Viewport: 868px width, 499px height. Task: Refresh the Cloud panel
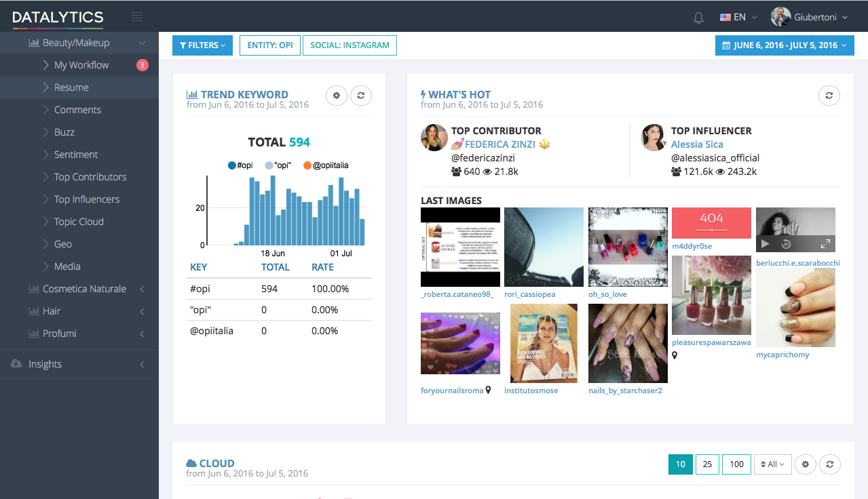click(x=830, y=464)
